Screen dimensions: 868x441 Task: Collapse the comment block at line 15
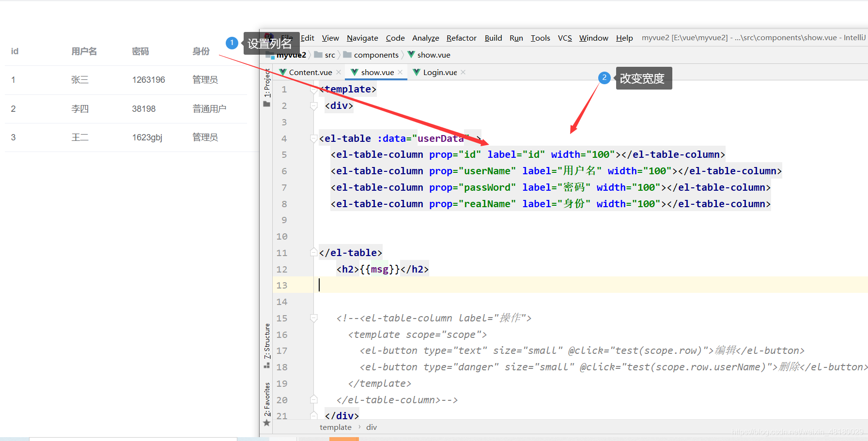(x=314, y=318)
